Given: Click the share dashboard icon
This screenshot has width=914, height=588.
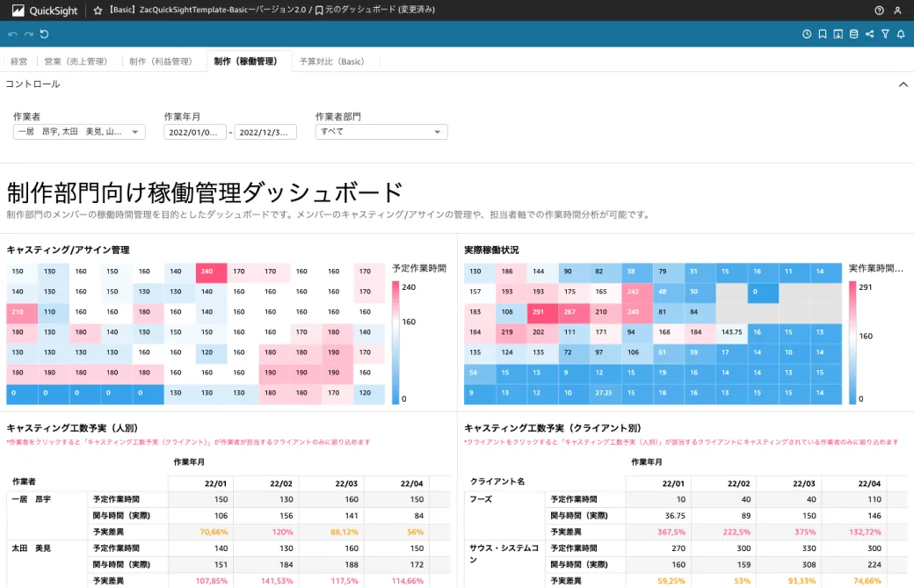Looking at the screenshot, I should pyautogui.click(x=870, y=34).
